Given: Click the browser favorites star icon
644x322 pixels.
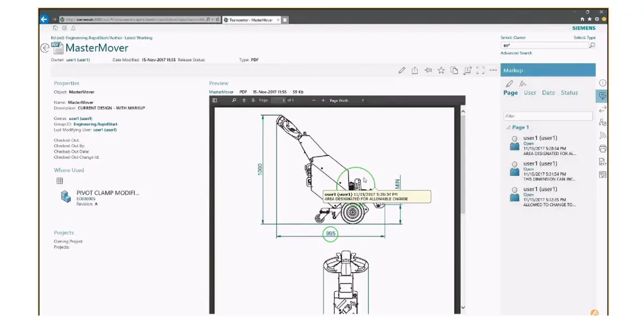Looking at the screenshot, I should tap(590, 19).
